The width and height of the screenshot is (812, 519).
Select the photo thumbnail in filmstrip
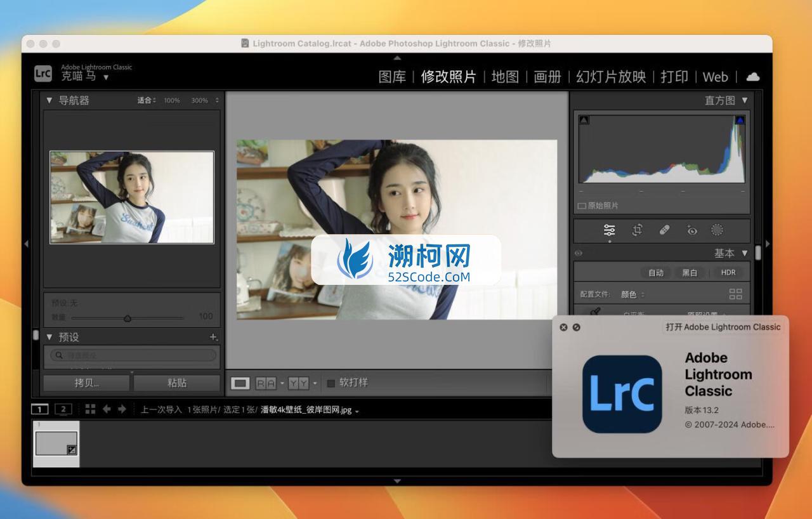coord(56,443)
